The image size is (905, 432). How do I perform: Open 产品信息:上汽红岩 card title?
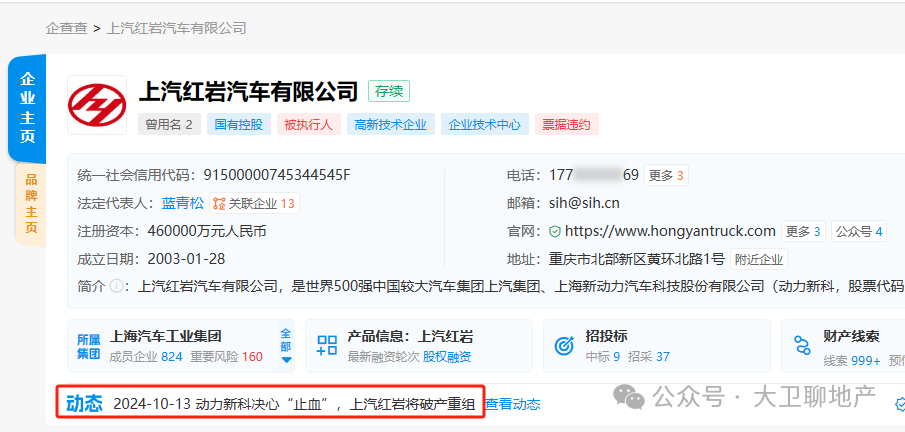click(x=410, y=336)
